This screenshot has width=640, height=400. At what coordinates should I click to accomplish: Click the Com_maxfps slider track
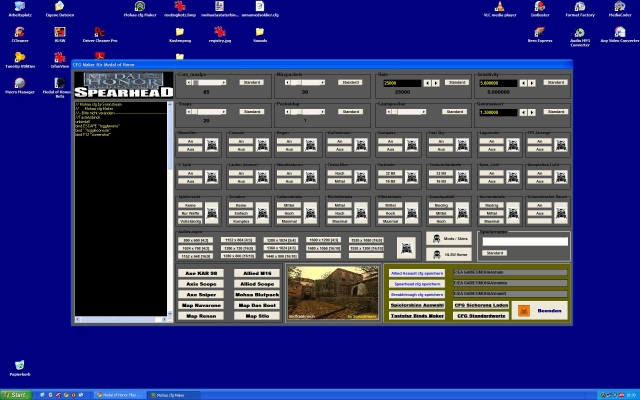click(x=207, y=82)
